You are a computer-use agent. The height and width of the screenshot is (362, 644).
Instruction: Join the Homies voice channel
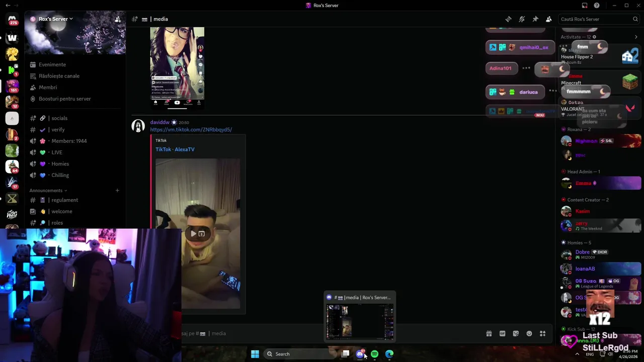click(75, 164)
